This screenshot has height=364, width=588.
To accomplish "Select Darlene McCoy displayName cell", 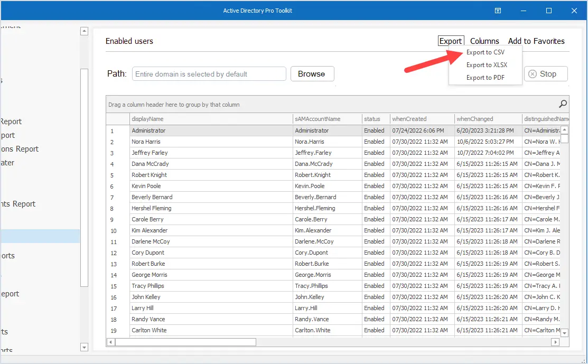I will tap(211, 241).
